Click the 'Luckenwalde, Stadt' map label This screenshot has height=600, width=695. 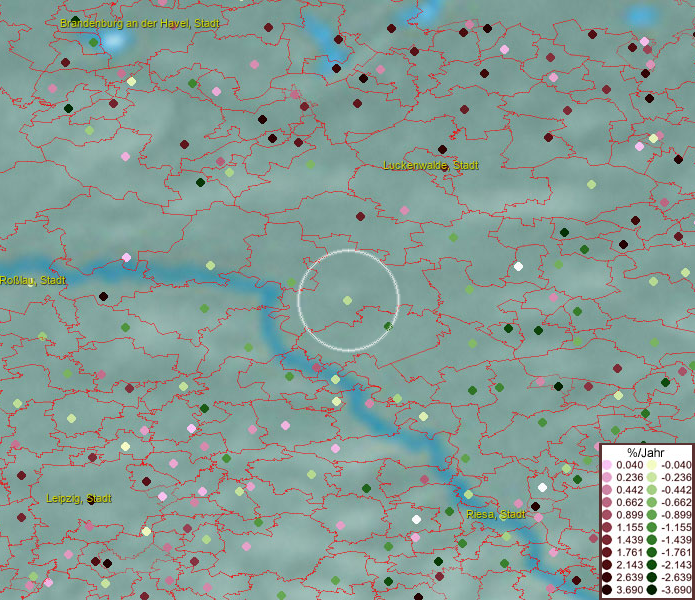pos(431,165)
